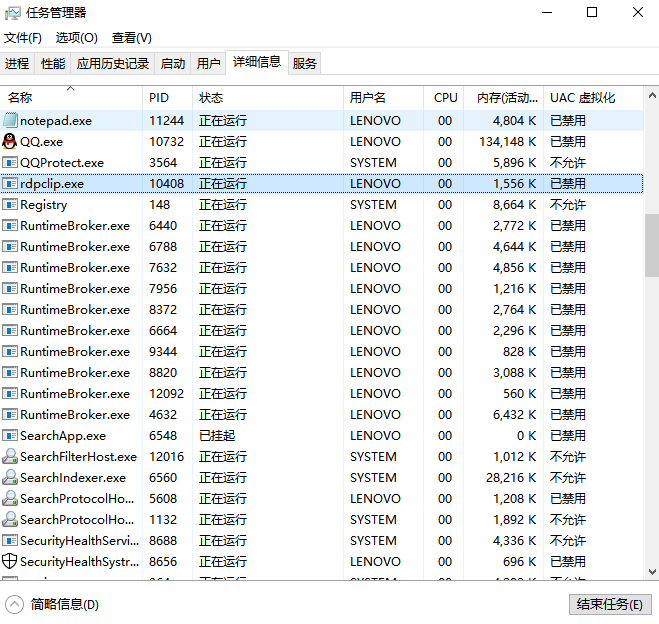Click the 结束任务(E) button

coord(610,605)
